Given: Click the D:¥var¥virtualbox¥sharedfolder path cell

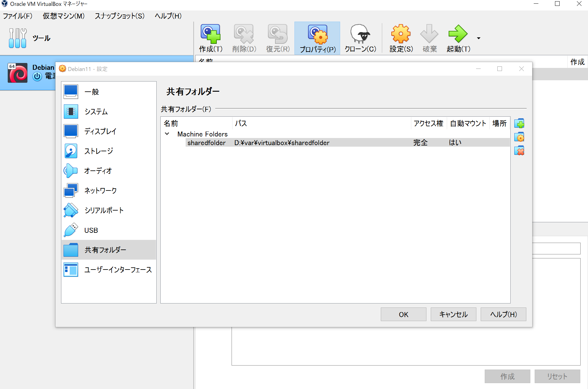Looking at the screenshot, I should [282, 143].
